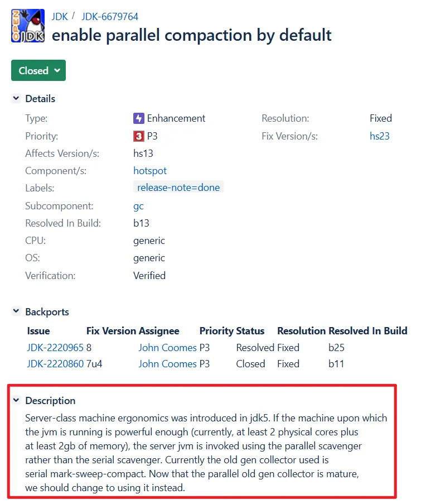Open fix version hs23 link

(x=380, y=136)
